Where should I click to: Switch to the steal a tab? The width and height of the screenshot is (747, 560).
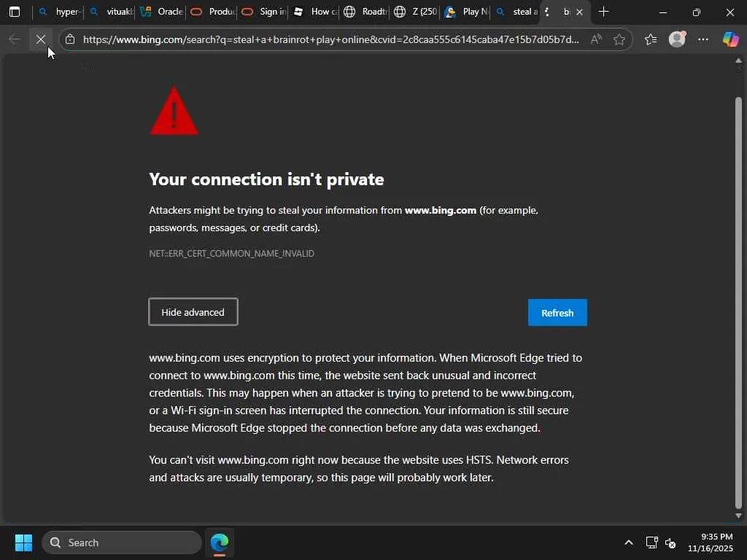[x=517, y=12]
